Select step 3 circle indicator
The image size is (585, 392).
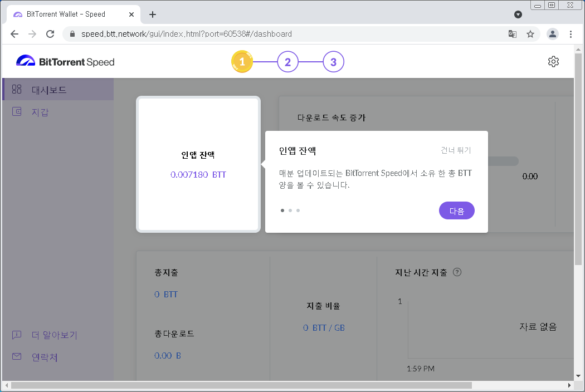pyautogui.click(x=334, y=62)
